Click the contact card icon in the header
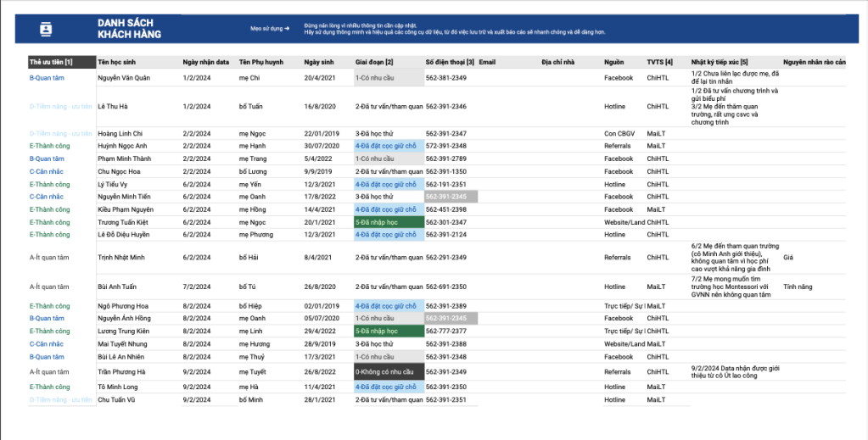The image size is (868, 440). pos(46,29)
